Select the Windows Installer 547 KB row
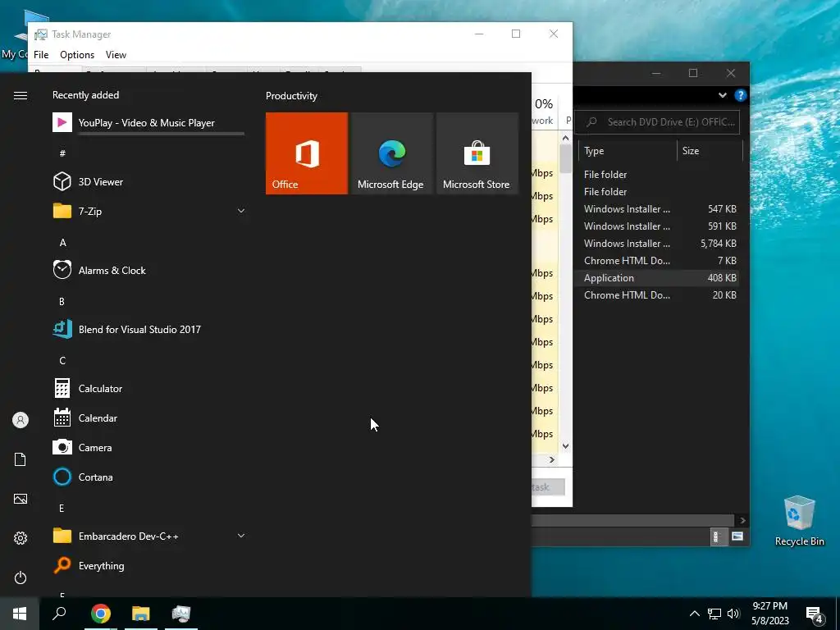The width and height of the screenshot is (840, 630). tap(658, 209)
